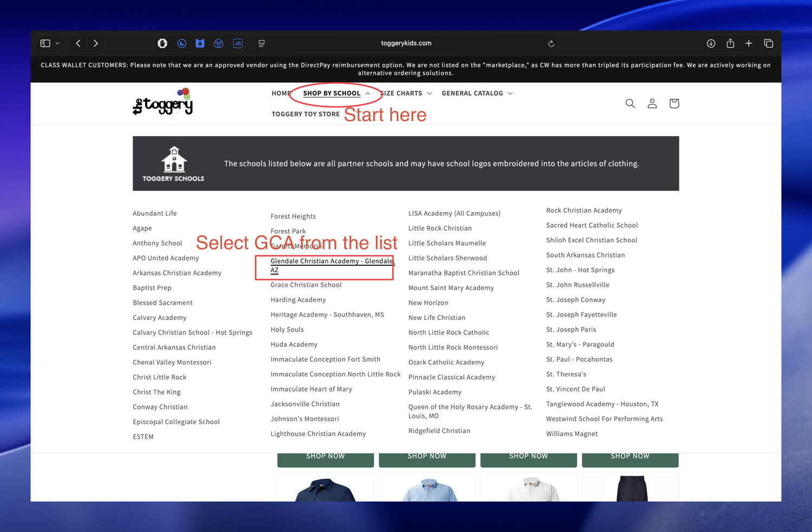Screen dimensions: 812x532
Task: Select Jacksonville Christian
Action: (305, 404)
